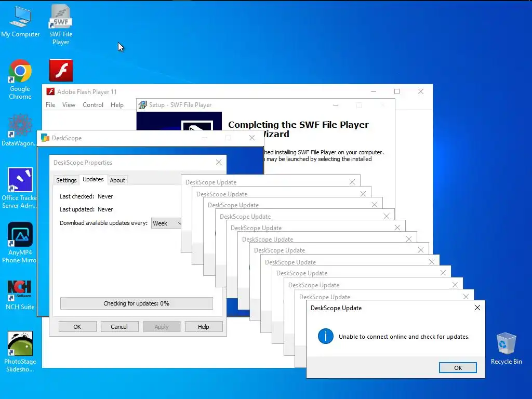This screenshot has width=532, height=399.
Task: Click OK in the unable to connect dialog
Action: point(458,367)
